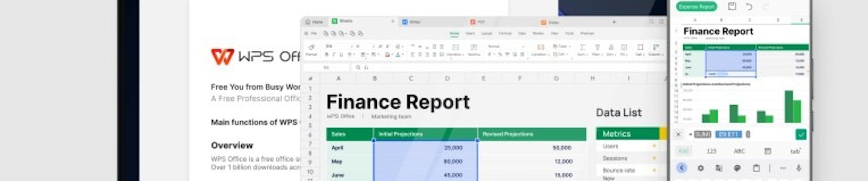Select the View ribbon tab

click(x=555, y=33)
